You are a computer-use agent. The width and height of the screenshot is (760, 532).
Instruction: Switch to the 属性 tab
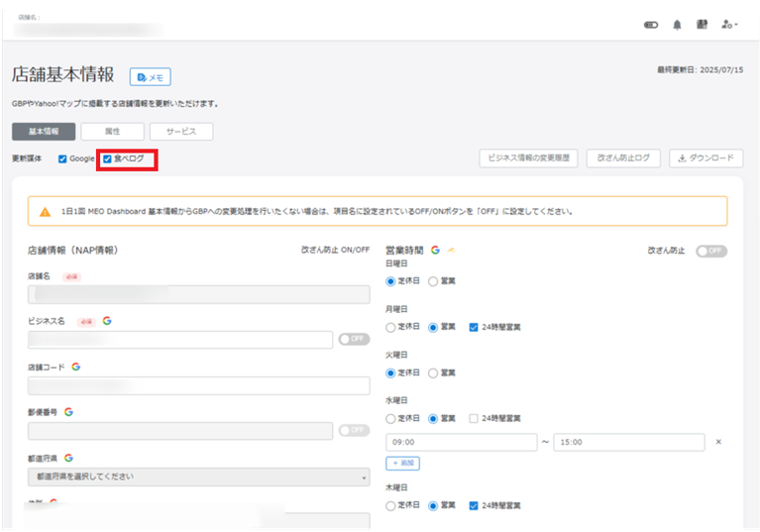point(112,131)
